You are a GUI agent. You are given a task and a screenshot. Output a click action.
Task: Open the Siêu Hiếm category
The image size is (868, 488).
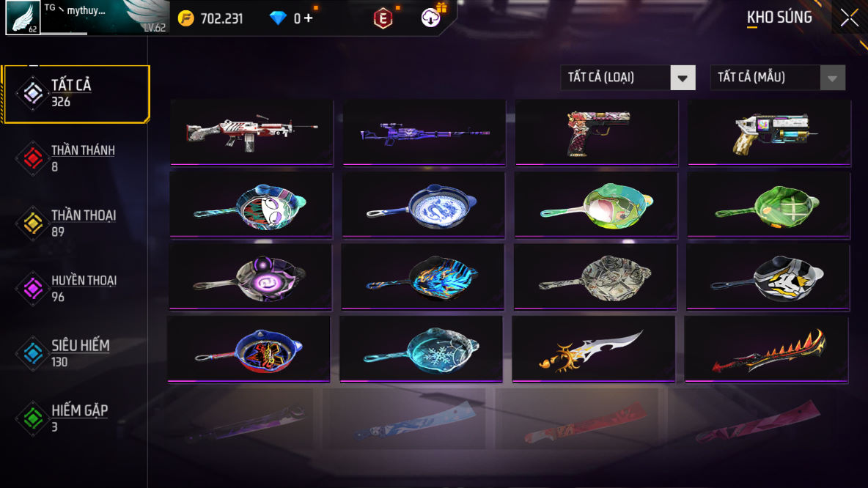point(76,354)
